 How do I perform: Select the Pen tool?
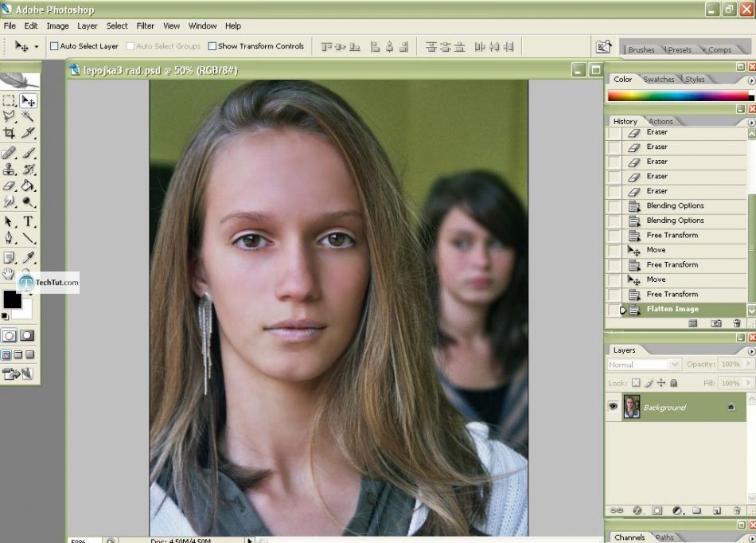(10, 237)
